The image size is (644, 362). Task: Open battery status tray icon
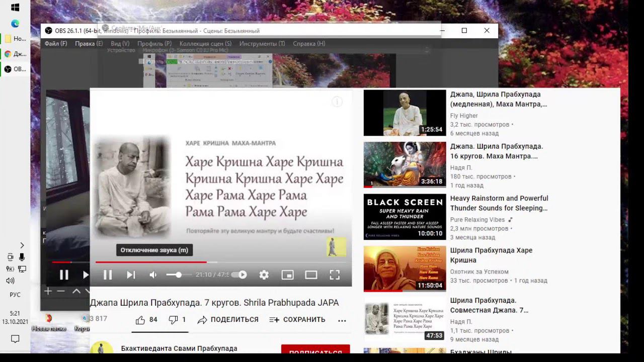[10, 269]
